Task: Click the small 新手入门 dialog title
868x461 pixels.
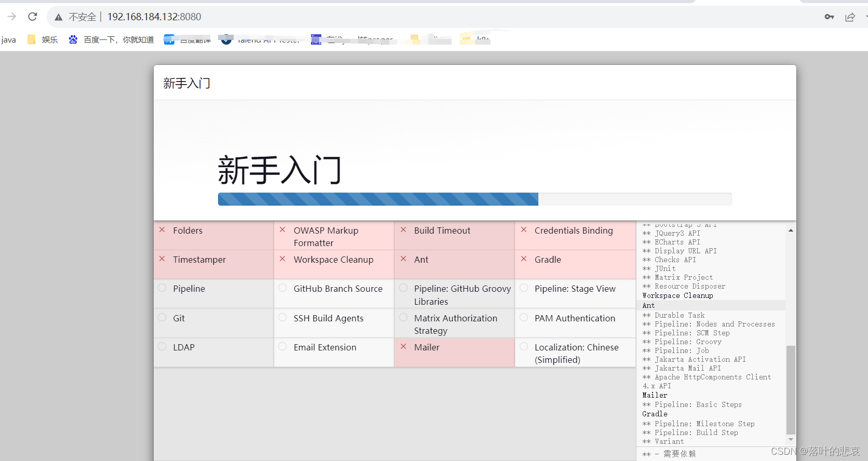Action: click(x=187, y=83)
